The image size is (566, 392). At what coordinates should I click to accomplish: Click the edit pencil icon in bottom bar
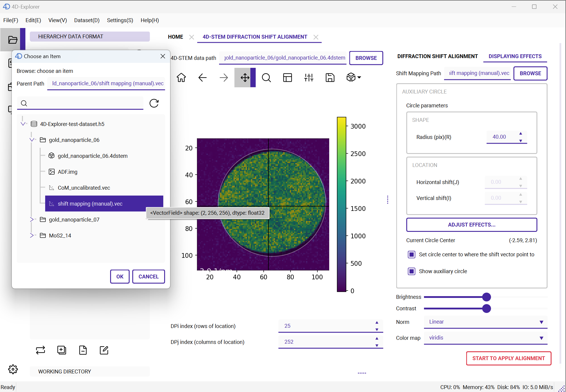point(104,350)
